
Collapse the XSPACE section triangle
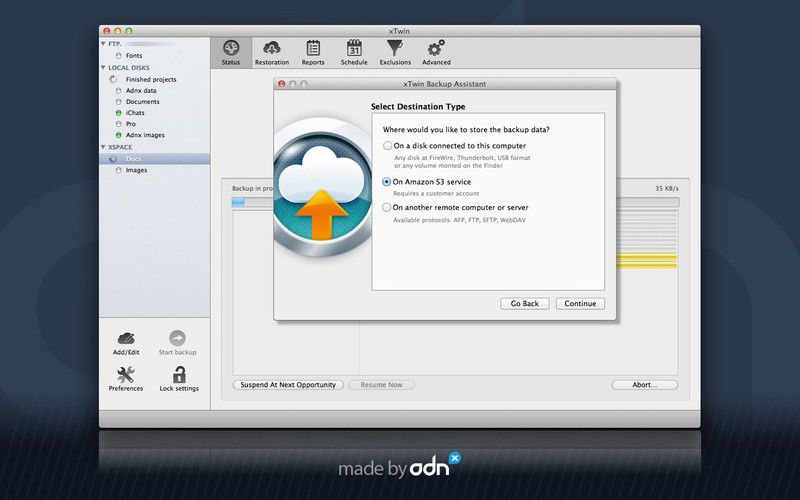pos(103,147)
